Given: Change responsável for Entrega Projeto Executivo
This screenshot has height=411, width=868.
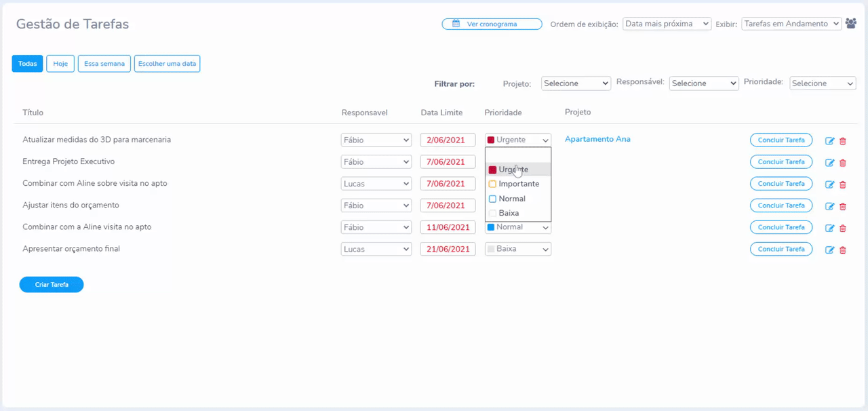Looking at the screenshot, I should click(x=376, y=161).
